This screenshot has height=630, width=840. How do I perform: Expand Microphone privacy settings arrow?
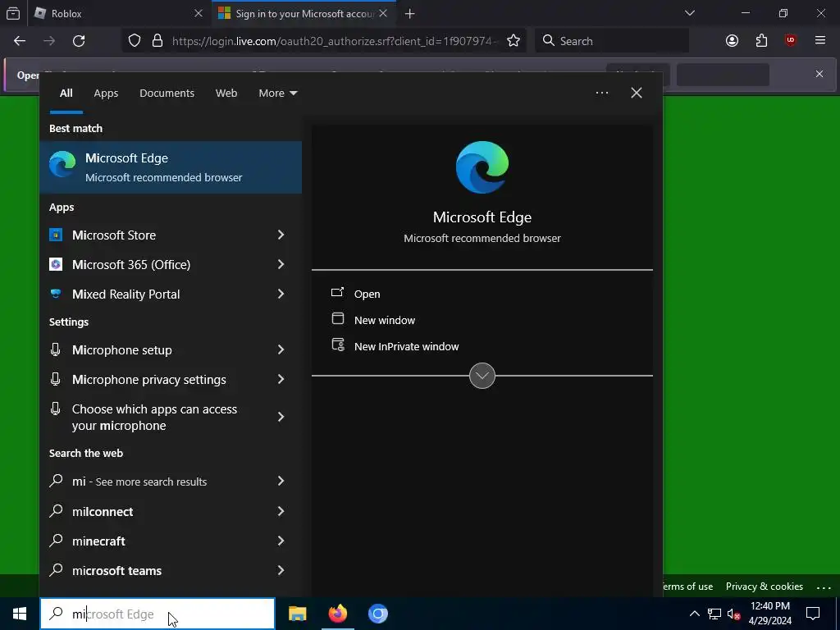point(281,379)
